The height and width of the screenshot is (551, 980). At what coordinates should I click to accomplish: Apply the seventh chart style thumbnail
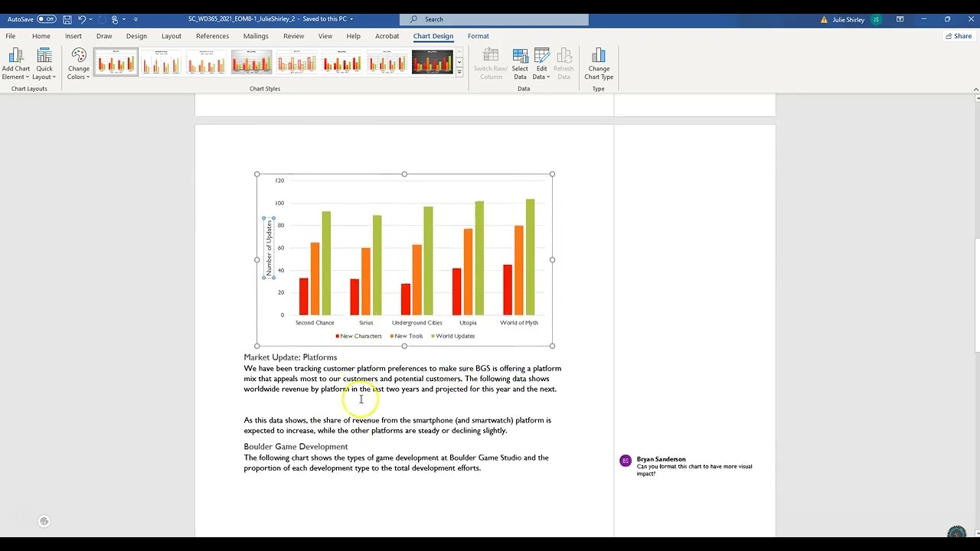(x=387, y=62)
